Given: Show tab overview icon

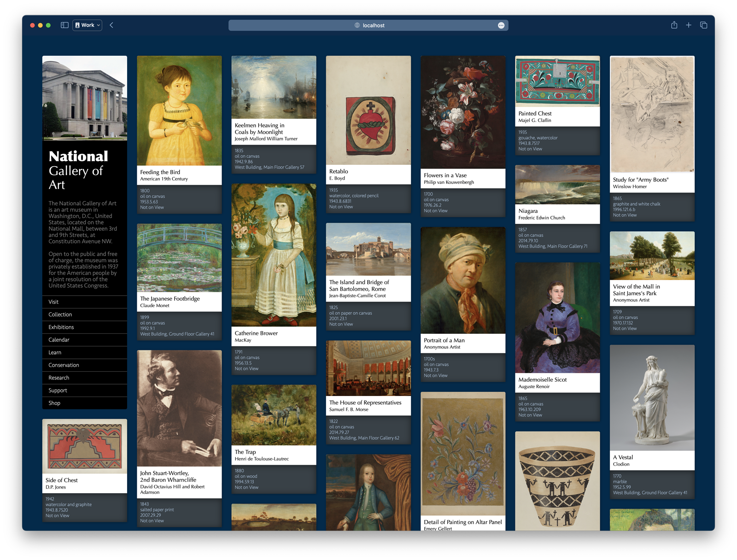Looking at the screenshot, I should click(x=703, y=25).
